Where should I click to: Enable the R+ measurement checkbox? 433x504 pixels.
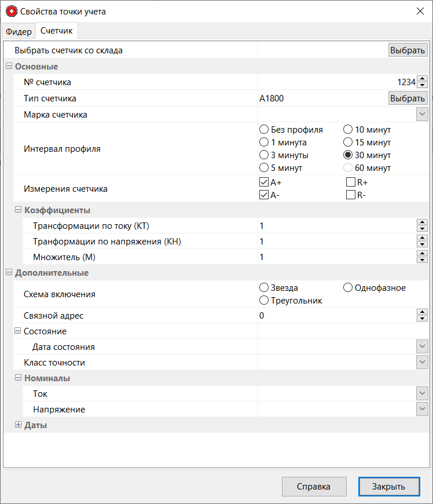click(350, 182)
